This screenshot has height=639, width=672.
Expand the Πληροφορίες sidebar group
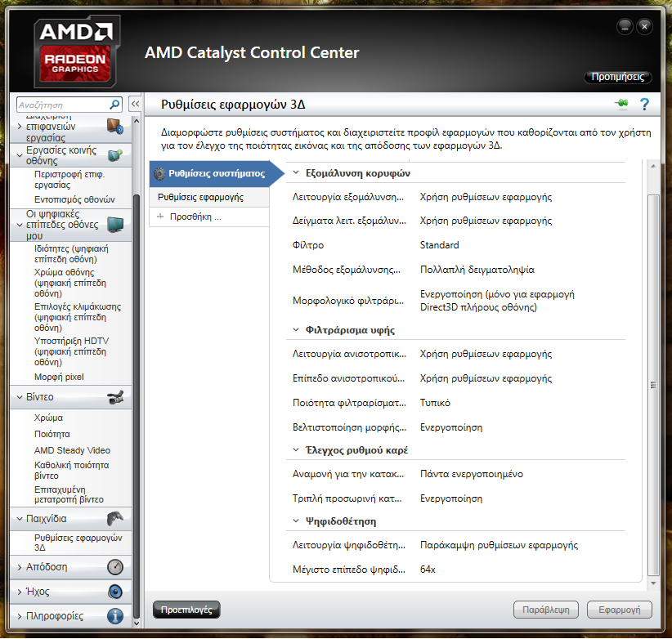tap(20, 616)
